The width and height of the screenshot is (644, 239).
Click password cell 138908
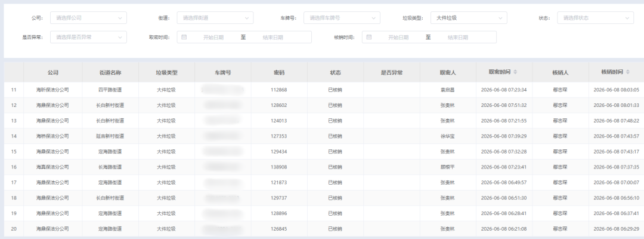coord(279,167)
